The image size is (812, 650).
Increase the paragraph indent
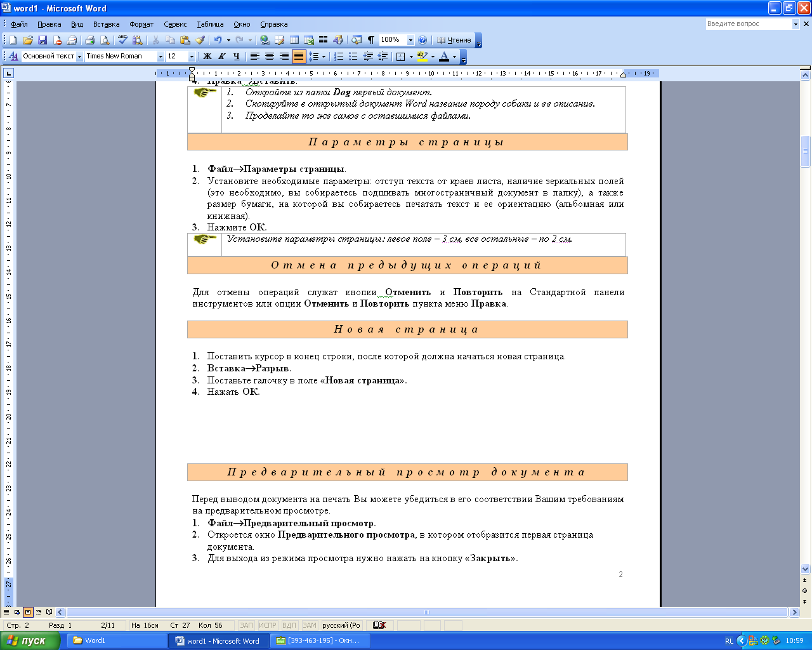coord(383,56)
